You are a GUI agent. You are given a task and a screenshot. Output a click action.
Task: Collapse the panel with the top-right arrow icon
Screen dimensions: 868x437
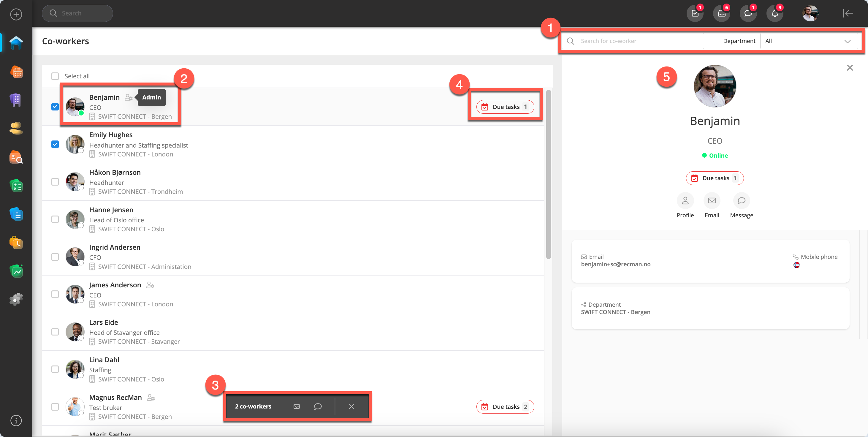click(848, 13)
